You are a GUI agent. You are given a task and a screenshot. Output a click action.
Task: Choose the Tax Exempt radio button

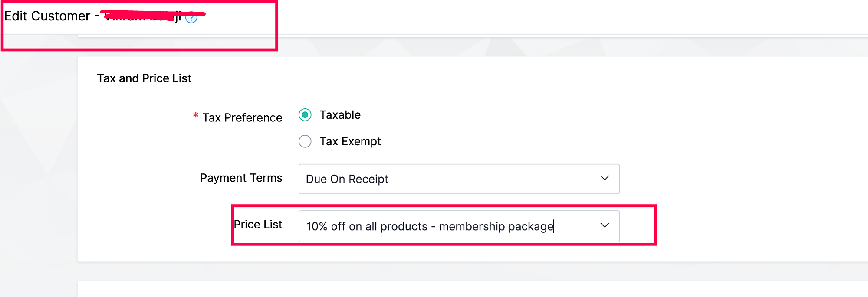click(305, 141)
